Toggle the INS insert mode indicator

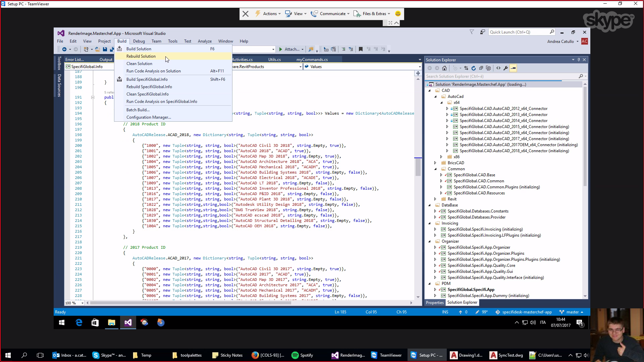445,312
